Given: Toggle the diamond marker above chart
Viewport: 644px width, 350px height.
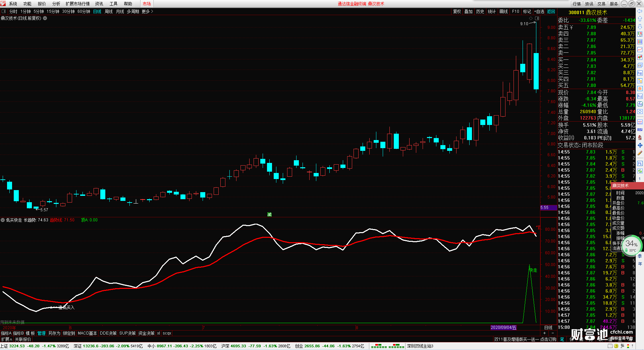Looking at the screenshot, I should pyautogui.click(x=531, y=18).
